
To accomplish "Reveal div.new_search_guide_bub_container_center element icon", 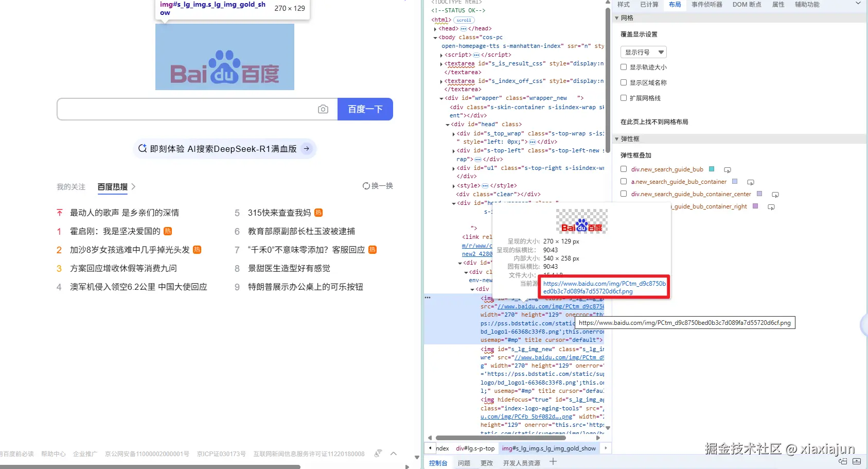I will [775, 195].
